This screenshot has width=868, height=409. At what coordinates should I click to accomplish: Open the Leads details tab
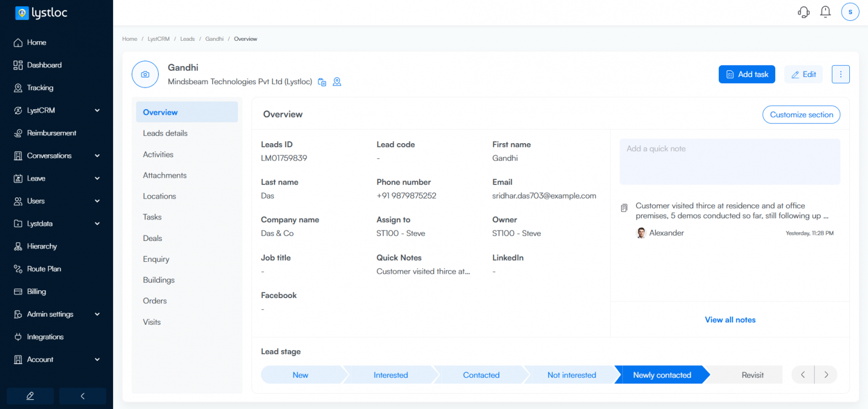point(165,134)
